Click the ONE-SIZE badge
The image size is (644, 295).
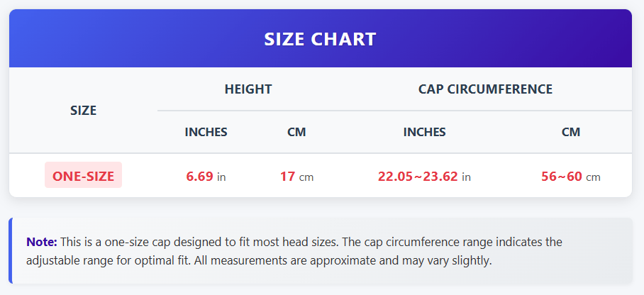tap(83, 176)
